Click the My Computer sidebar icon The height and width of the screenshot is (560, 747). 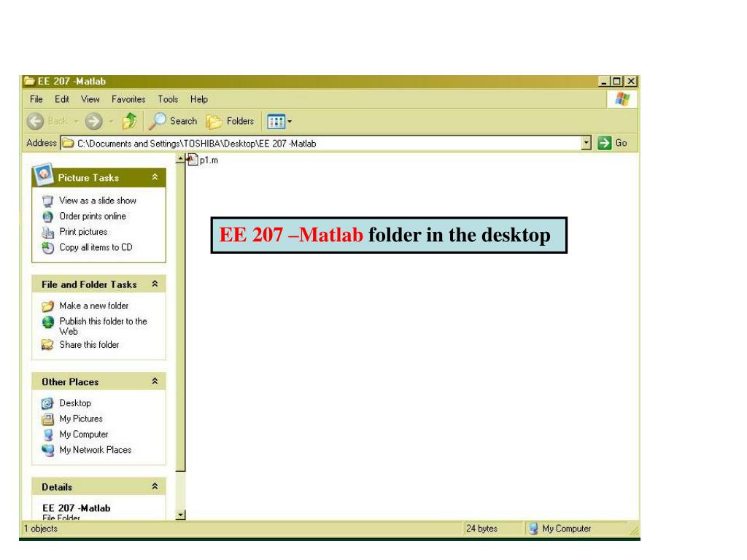point(47,435)
